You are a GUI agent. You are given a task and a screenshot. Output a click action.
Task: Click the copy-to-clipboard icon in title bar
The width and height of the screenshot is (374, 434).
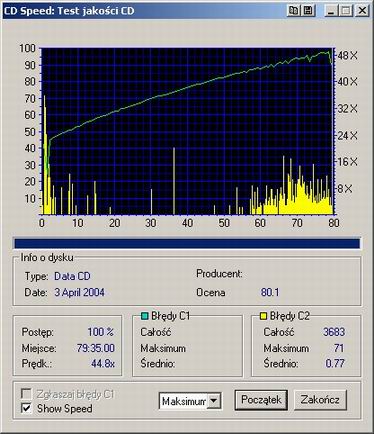(x=294, y=11)
